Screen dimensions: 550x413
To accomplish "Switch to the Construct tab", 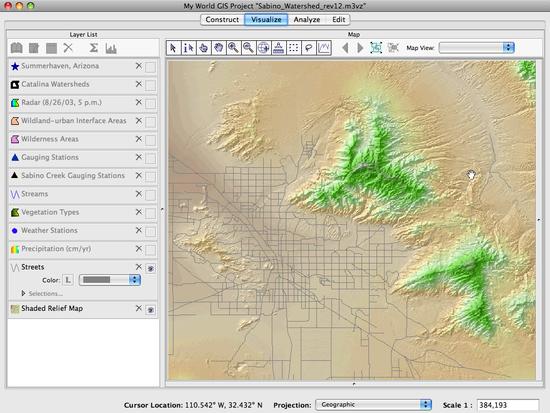I will pos(222,20).
